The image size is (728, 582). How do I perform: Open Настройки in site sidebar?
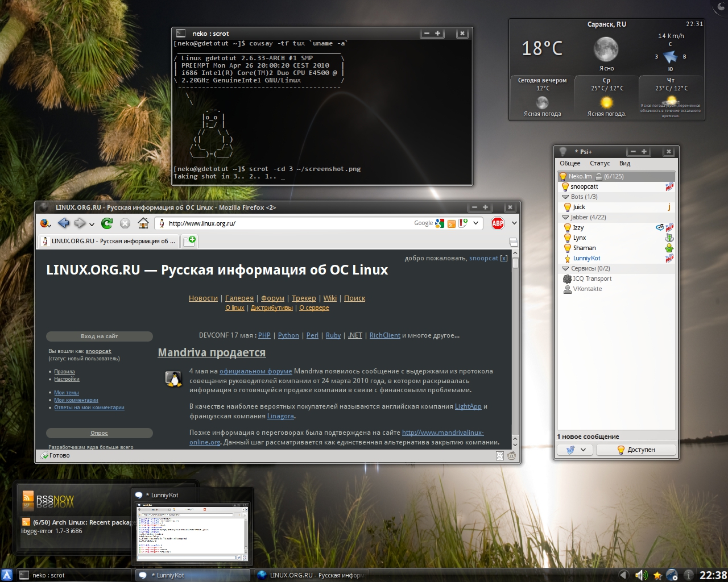tap(67, 379)
